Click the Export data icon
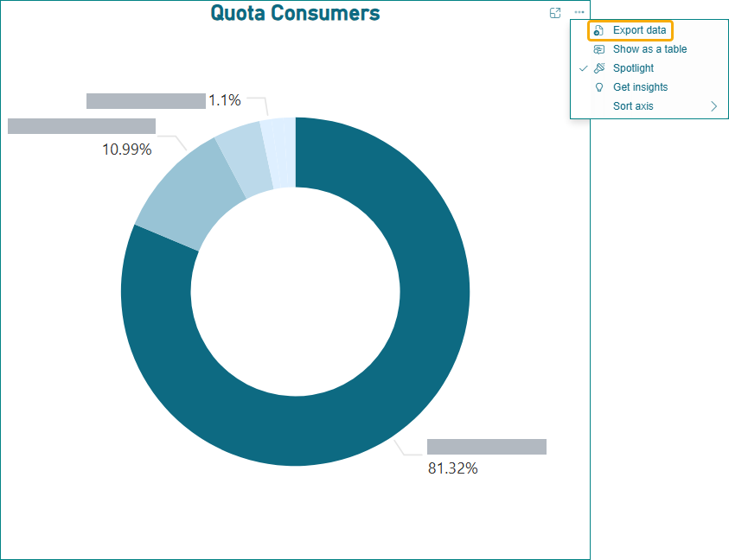 (598, 30)
